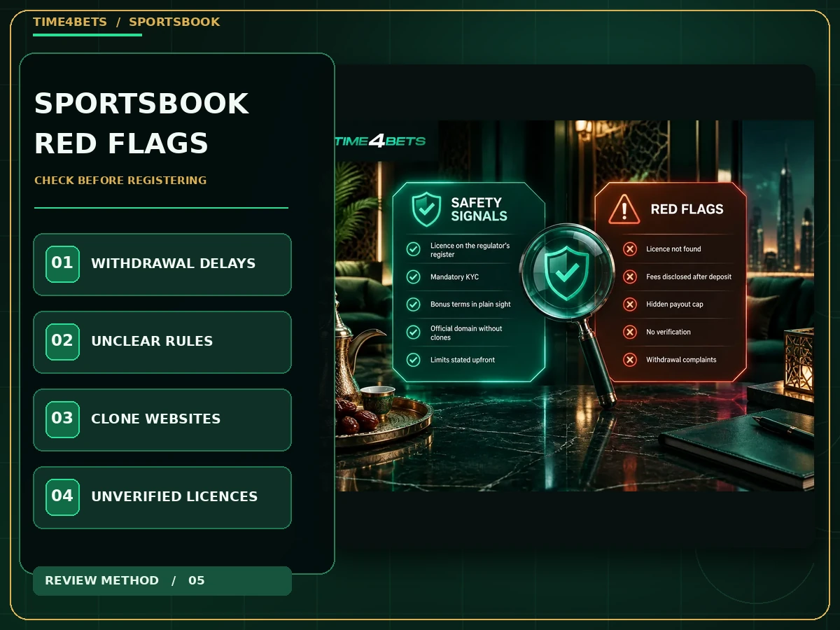
Task: Click the Hidden payout cap text
Action: [675, 304]
